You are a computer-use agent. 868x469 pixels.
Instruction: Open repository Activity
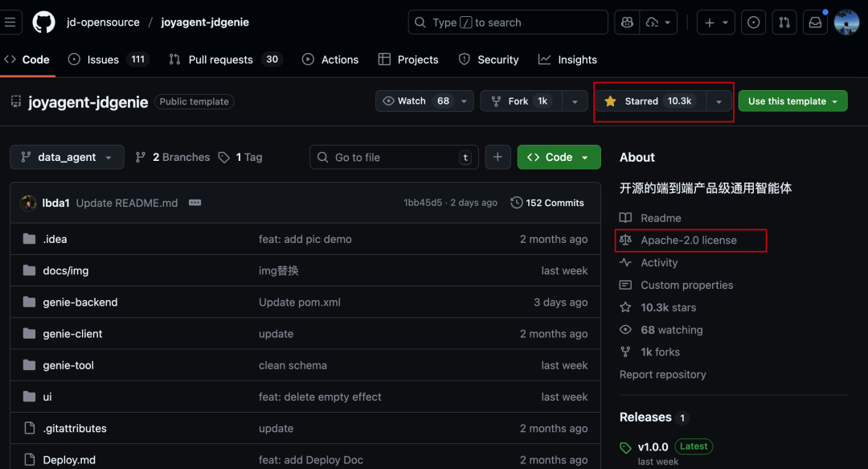tap(649, 263)
